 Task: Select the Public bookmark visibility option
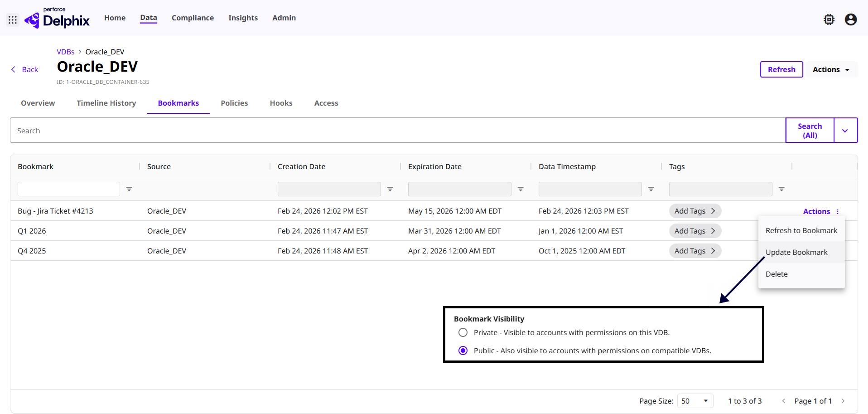463,351
